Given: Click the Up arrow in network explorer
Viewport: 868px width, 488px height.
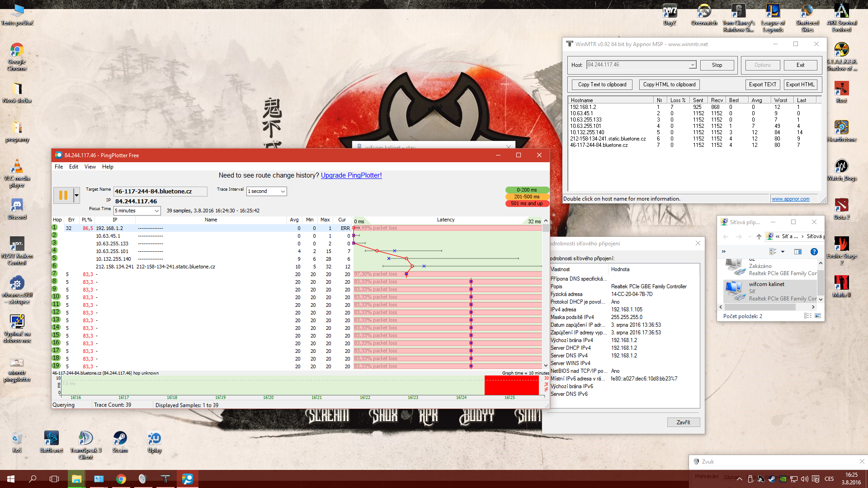Looking at the screenshot, I should [759, 236].
